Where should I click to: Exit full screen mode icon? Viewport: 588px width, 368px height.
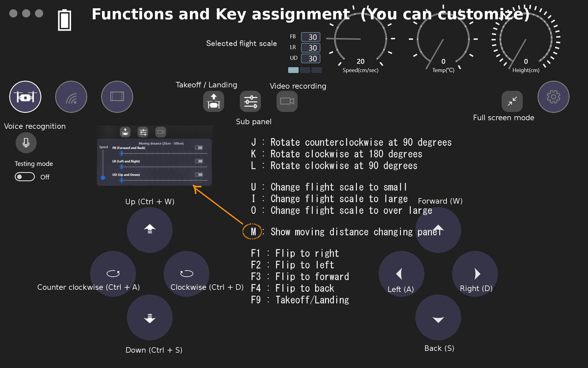512,101
